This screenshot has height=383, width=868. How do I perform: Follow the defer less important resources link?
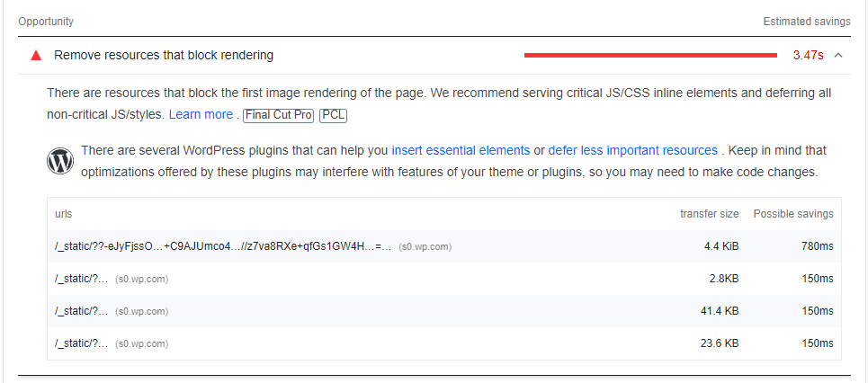632,150
